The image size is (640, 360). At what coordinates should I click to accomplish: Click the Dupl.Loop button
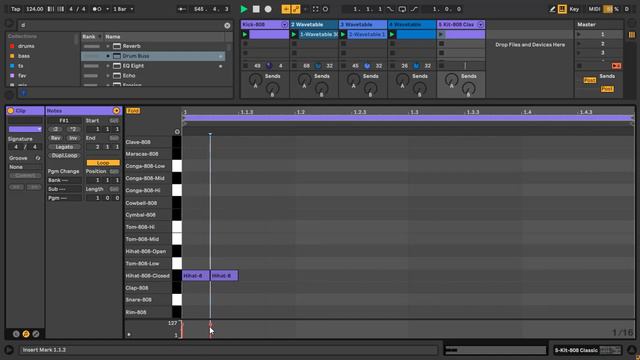[64, 156]
